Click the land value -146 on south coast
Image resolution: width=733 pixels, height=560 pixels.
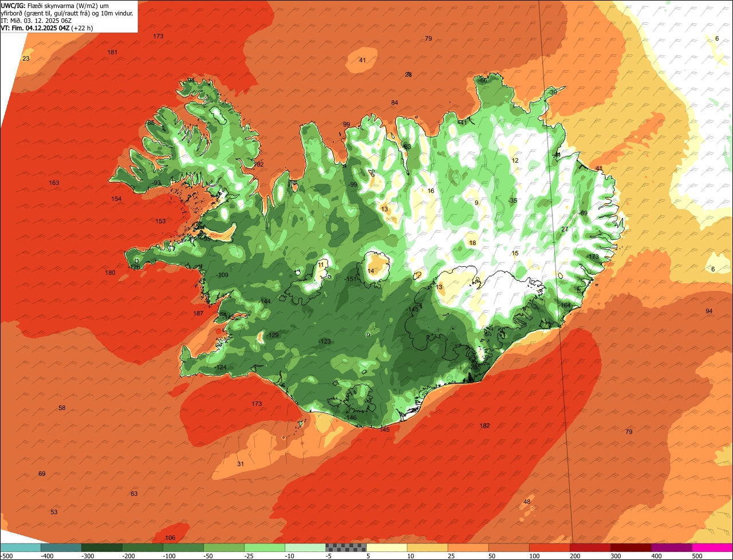350,418
